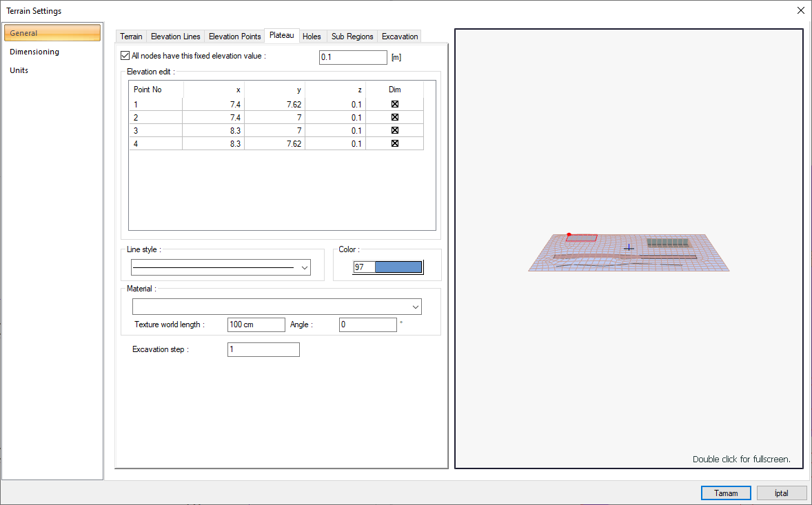This screenshot has height=505, width=812.
Task: Switch to the Terrain tab
Action: point(131,37)
